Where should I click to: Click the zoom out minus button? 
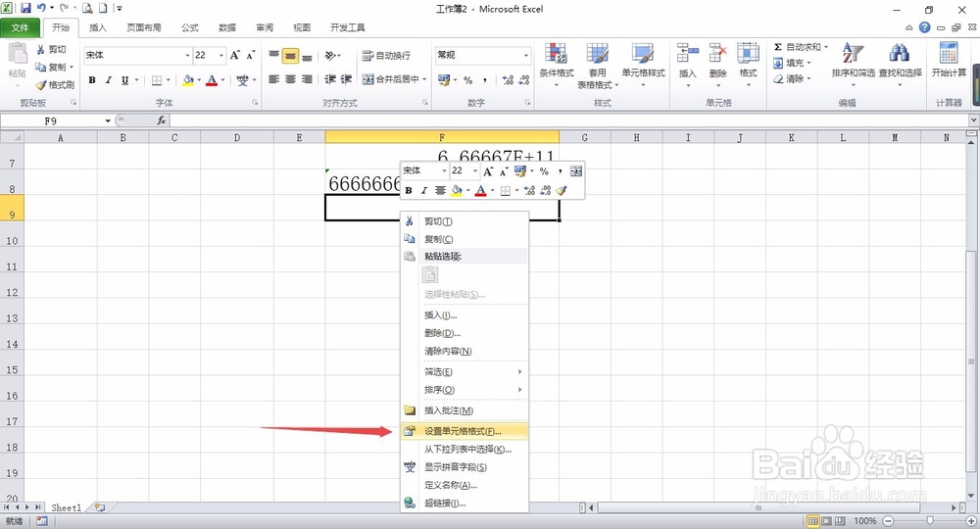[888, 521]
